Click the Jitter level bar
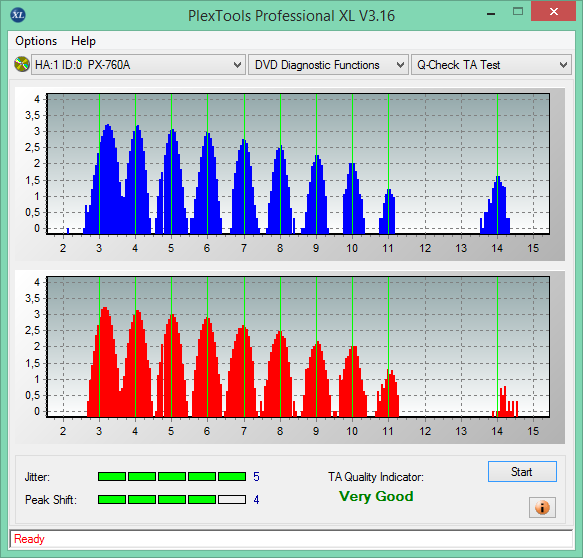The image size is (583, 558). (172, 477)
